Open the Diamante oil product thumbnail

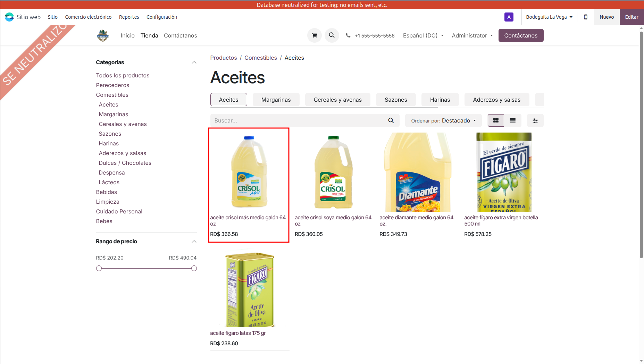[x=419, y=172]
